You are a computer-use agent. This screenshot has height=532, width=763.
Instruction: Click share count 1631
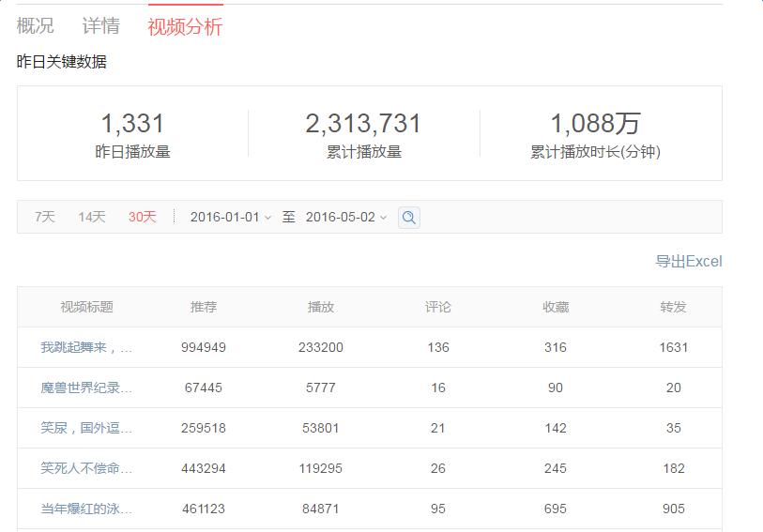674,347
